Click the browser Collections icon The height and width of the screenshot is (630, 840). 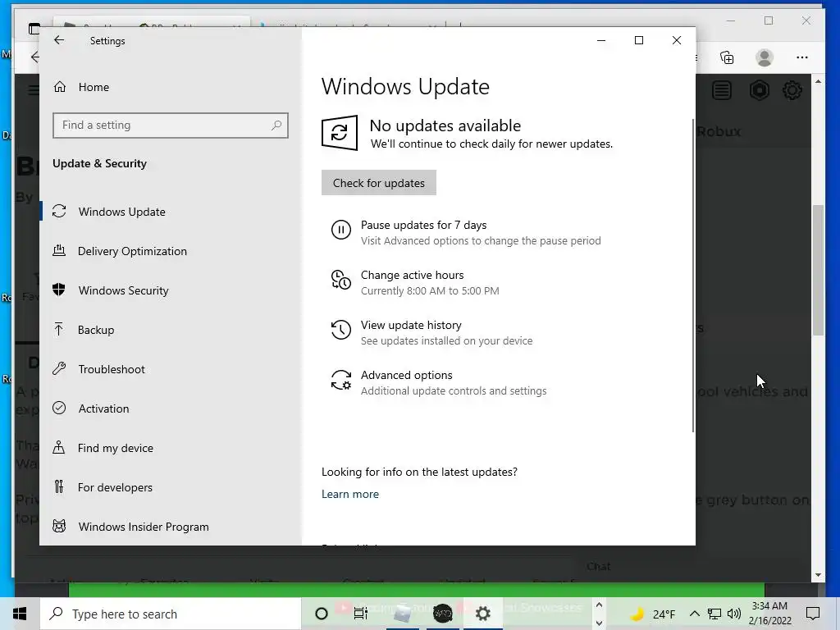coord(727,57)
